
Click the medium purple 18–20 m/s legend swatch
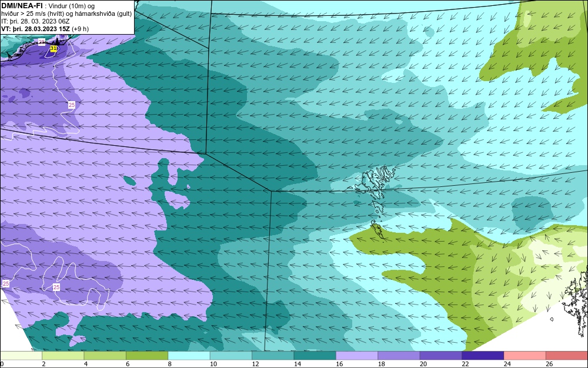coord(399,356)
